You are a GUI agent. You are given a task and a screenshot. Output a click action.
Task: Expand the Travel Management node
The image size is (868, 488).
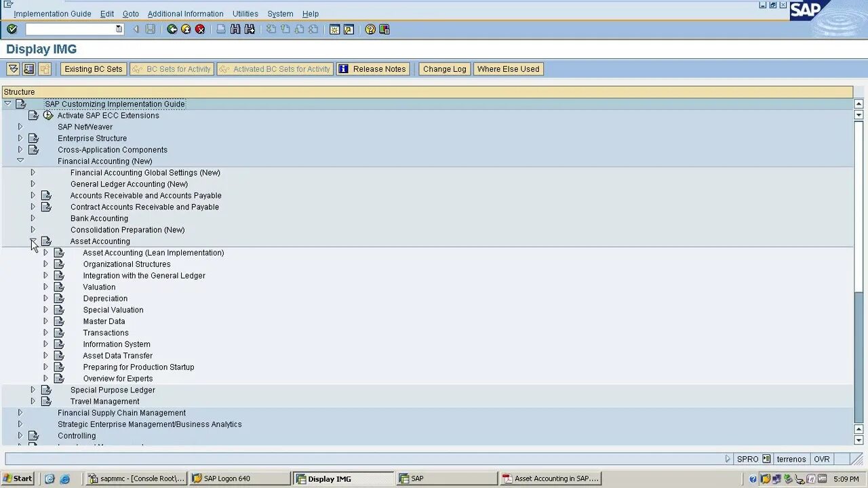point(33,401)
